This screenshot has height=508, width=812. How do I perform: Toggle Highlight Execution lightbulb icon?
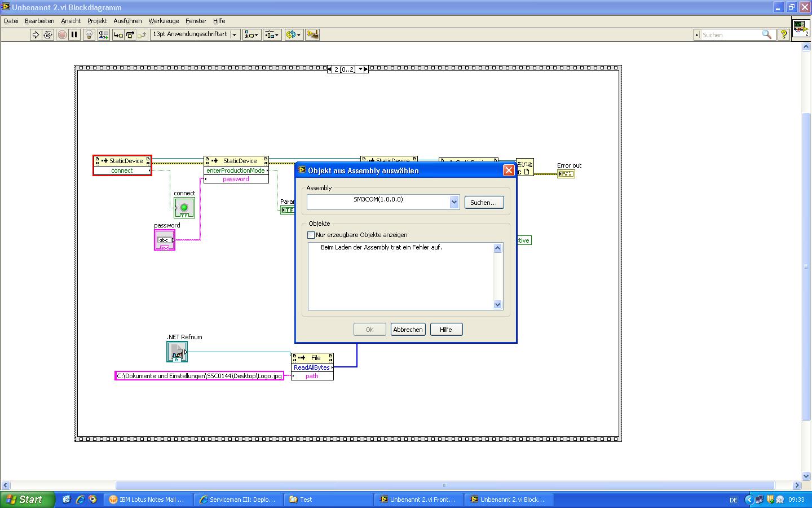[x=89, y=35]
